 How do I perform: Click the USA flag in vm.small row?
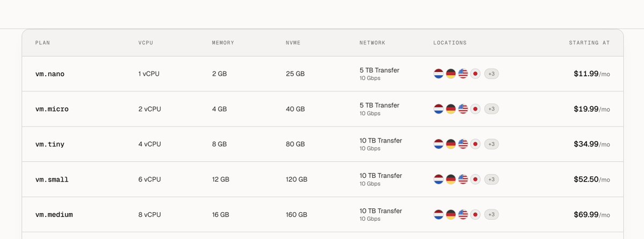pos(463,179)
